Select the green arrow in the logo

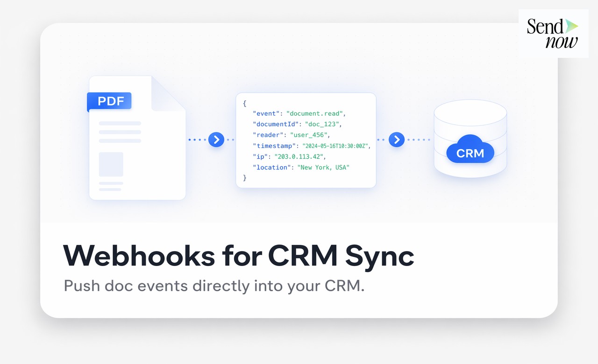pos(571,27)
